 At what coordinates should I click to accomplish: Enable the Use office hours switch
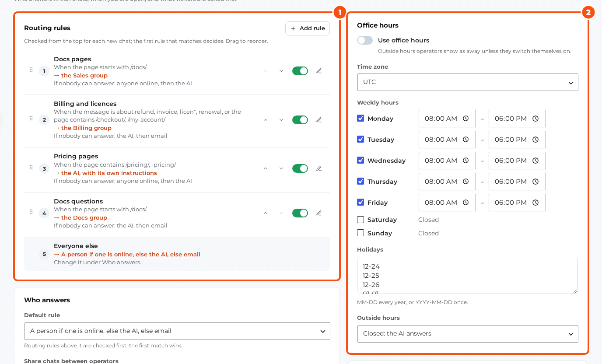tap(365, 40)
